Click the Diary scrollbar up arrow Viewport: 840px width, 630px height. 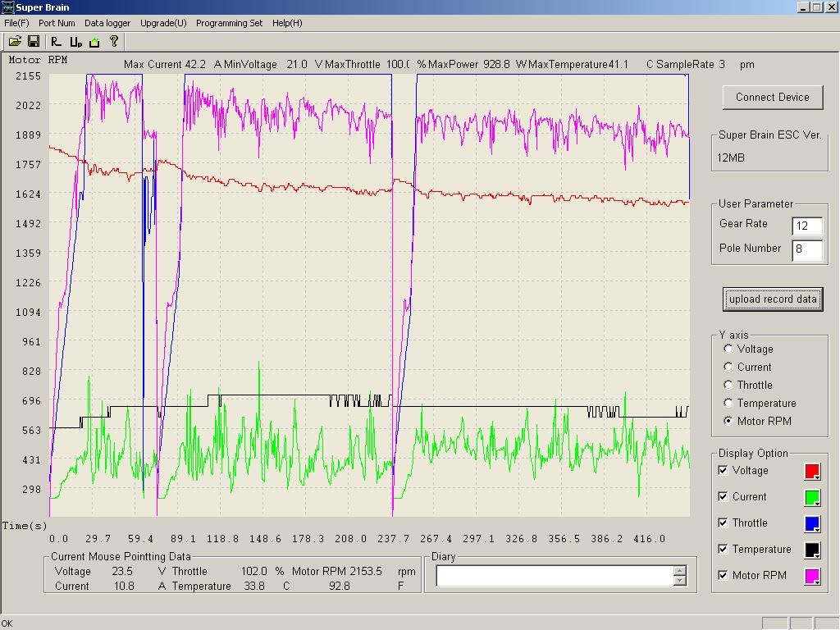point(680,571)
